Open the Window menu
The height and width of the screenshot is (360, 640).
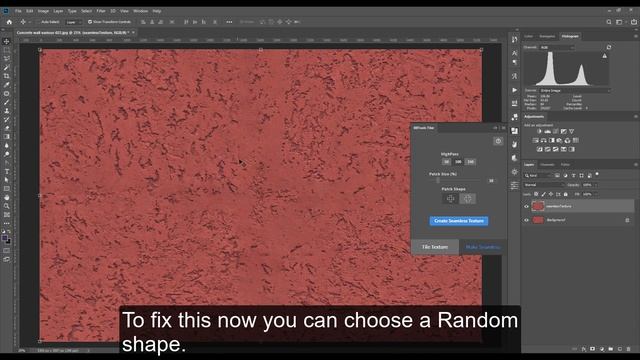click(x=140, y=11)
